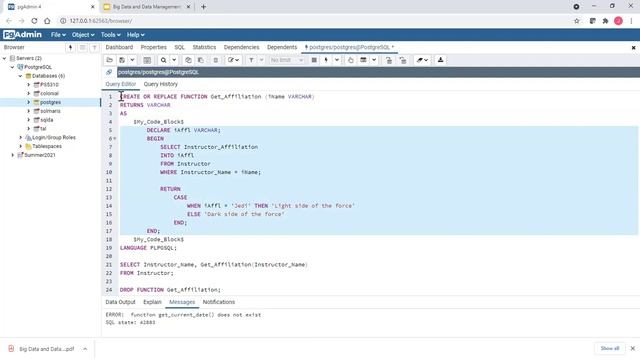Expand the Tablespaces node

[x=20, y=146]
